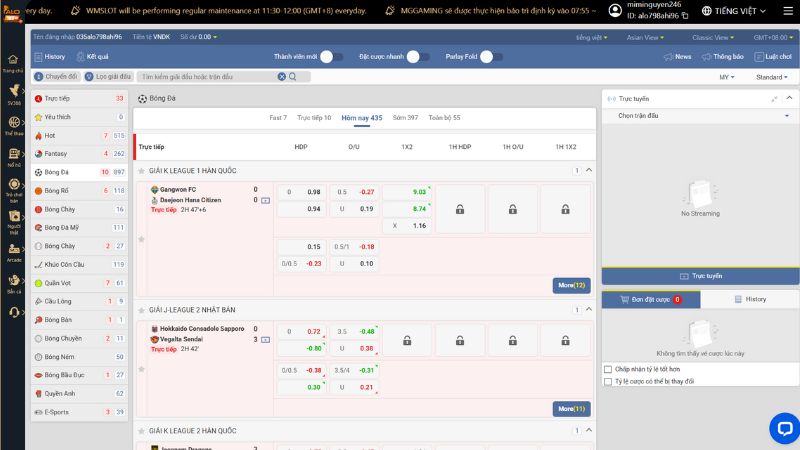Screen dimensions: 800x450
Task: Check the Chấp nhận tỷ lệ tốt hơn box
Action: 608,368
